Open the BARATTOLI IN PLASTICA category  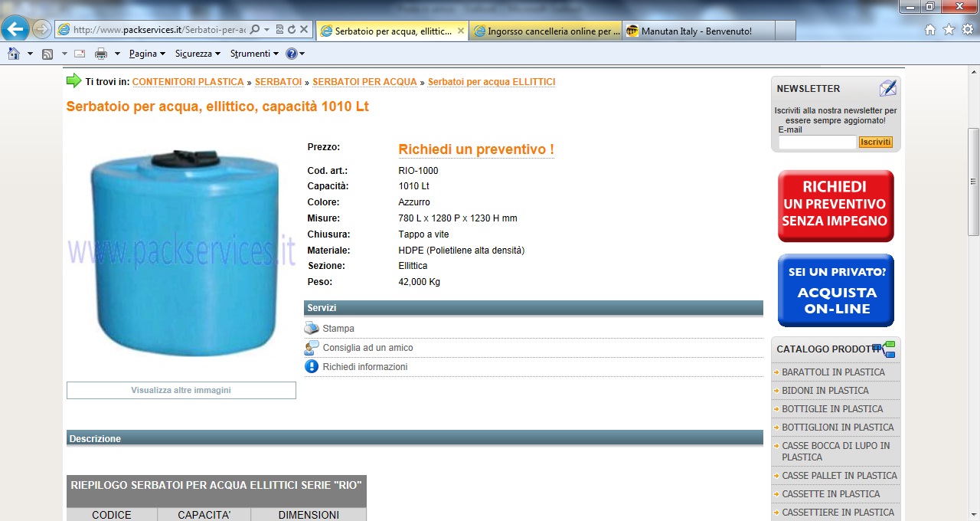833,372
